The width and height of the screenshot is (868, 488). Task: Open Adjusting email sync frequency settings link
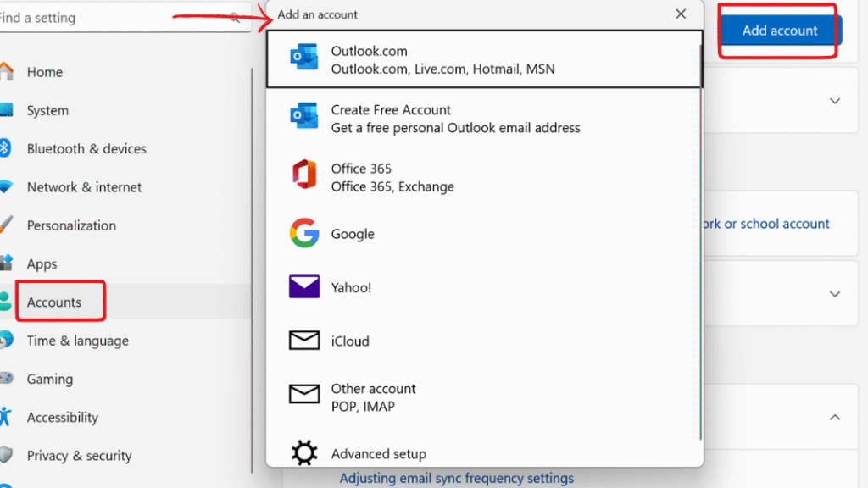coord(456,478)
